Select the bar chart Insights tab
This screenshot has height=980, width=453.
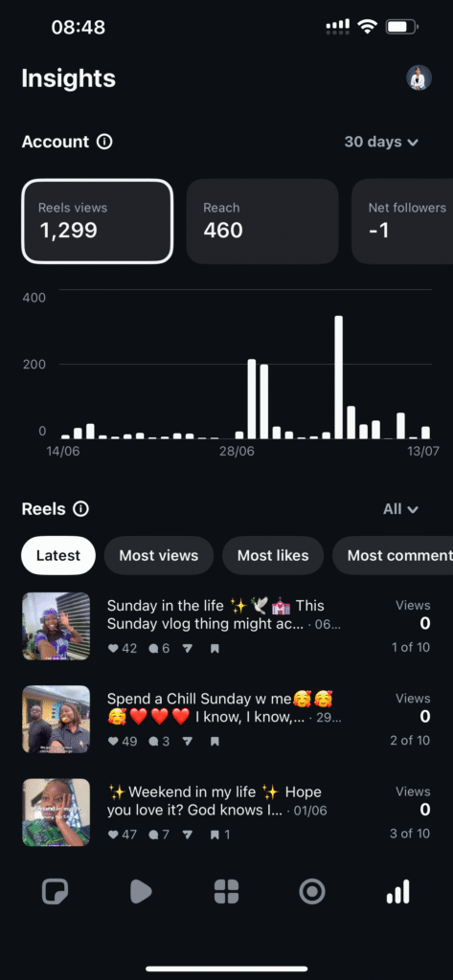pyautogui.click(x=398, y=891)
